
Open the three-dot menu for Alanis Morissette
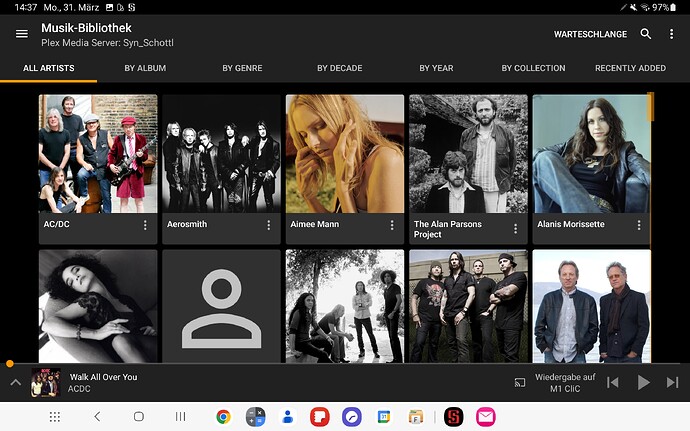coord(639,225)
